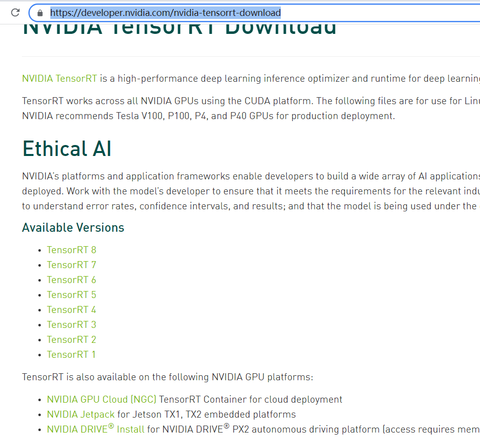This screenshot has height=448, width=480.
Task: Open the TensorRT 5 version link
Action: 72,295
